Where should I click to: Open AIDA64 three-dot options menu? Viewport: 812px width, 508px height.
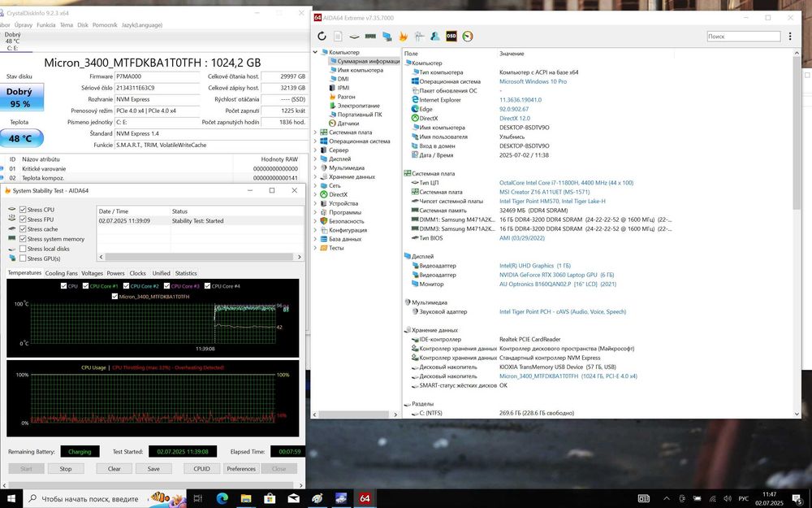790,37
